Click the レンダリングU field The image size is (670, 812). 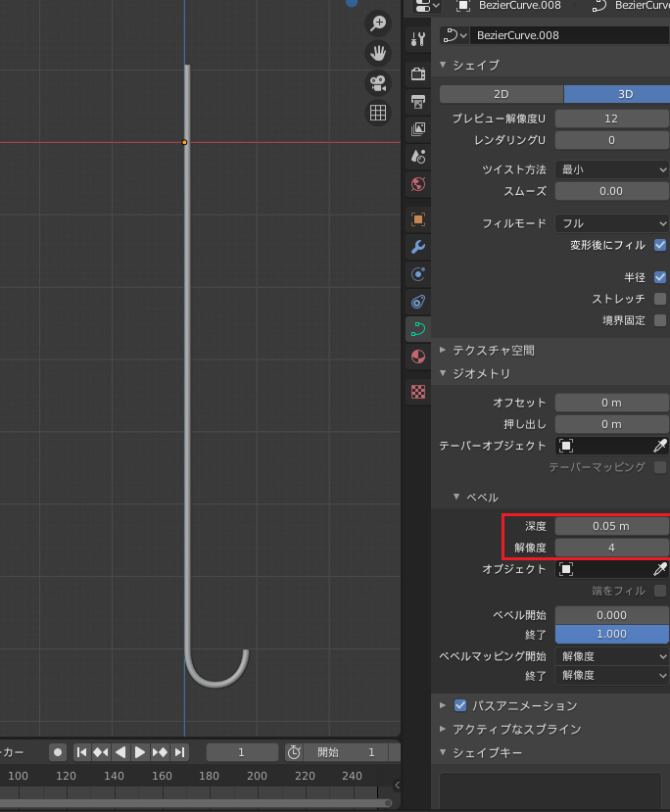(x=612, y=140)
